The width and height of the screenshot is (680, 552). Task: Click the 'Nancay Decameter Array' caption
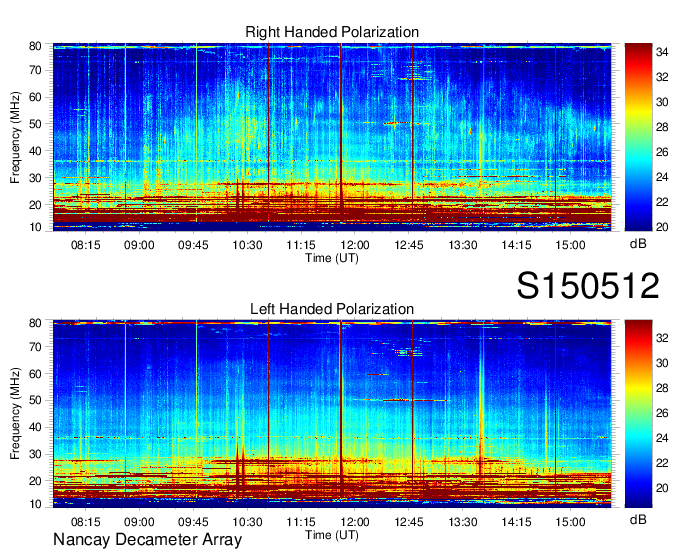pos(147,540)
